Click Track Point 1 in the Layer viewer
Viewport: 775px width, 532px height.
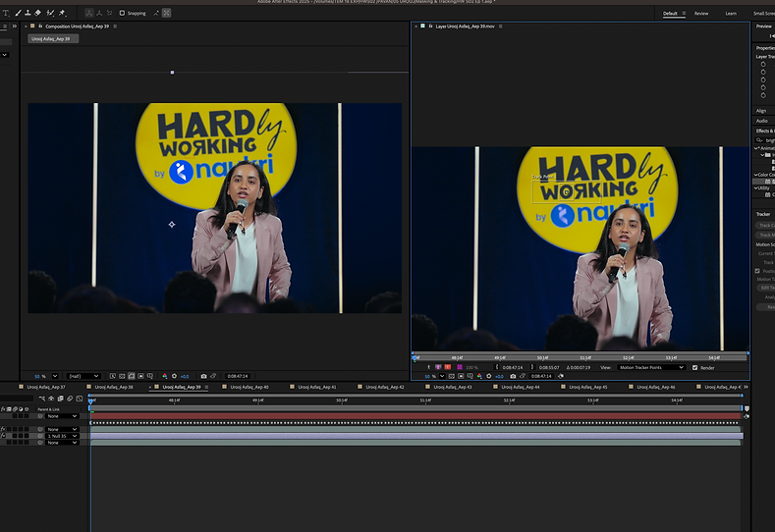point(566,192)
